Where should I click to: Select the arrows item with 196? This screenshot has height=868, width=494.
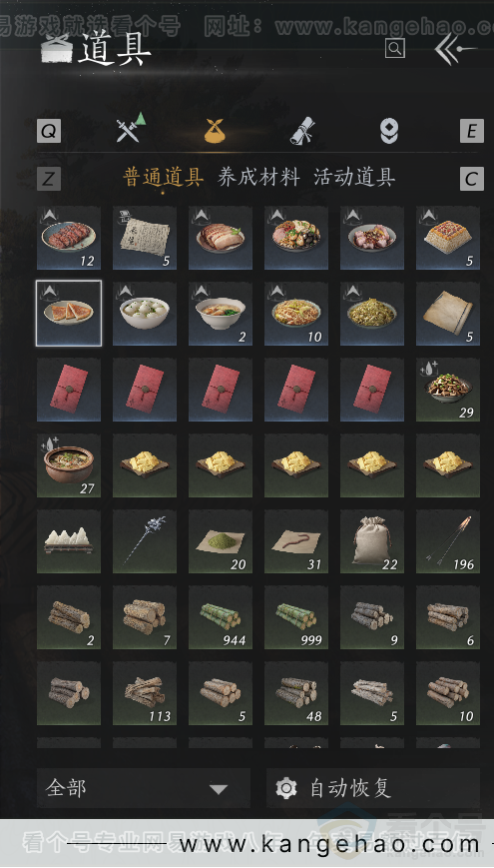pyautogui.click(x=447, y=541)
